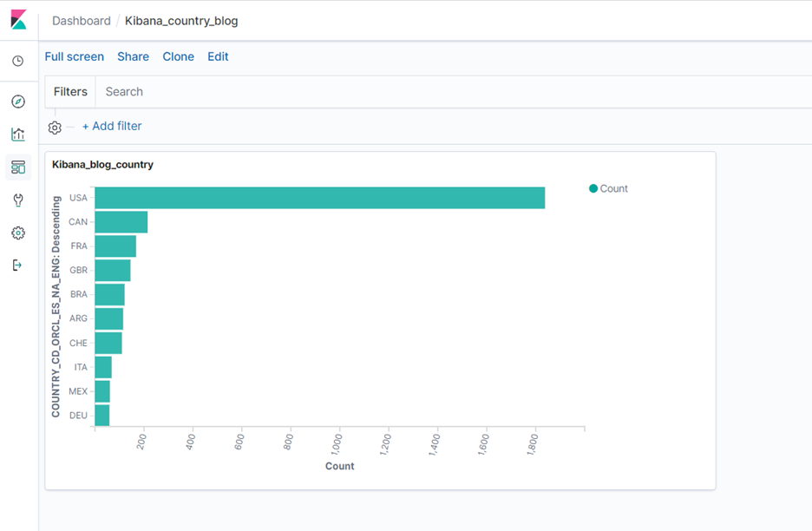This screenshot has width=812, height=531.
Task: Click the BRA axis label
Action: [x=79, y=294]
